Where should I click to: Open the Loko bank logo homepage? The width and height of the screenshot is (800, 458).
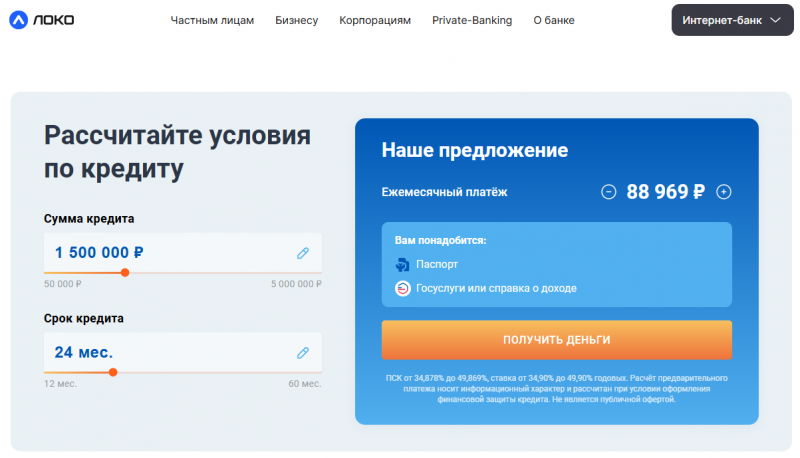tap(42, 20)
